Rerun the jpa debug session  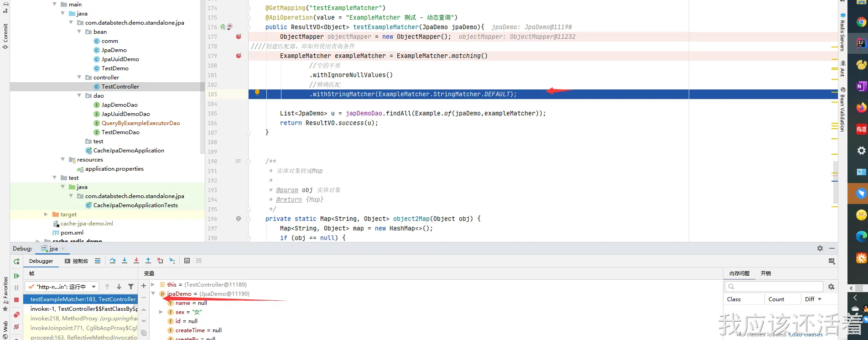(16, 262)
